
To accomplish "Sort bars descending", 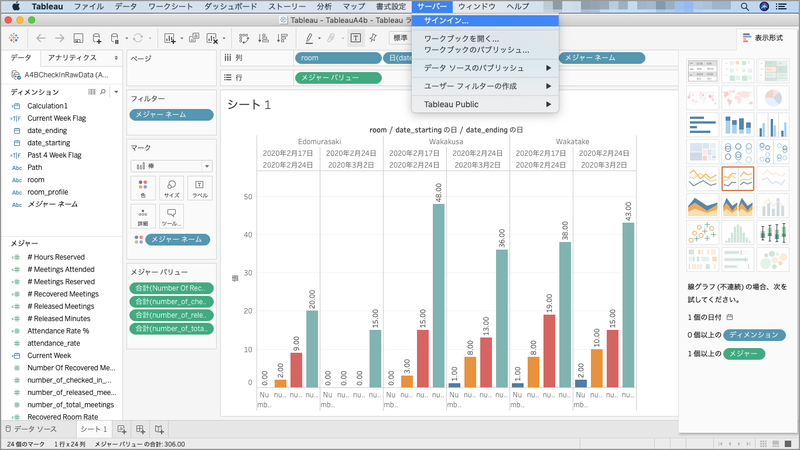I will point(282,38).
